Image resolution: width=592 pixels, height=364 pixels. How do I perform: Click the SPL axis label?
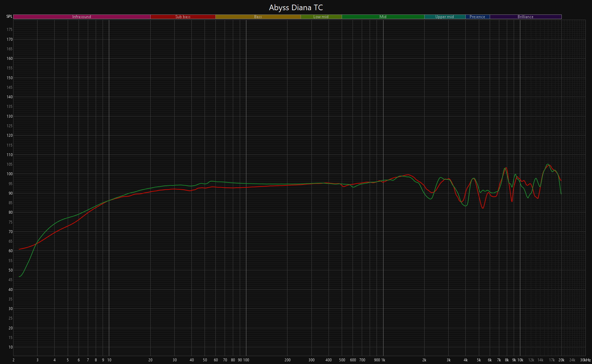[9, 16]
